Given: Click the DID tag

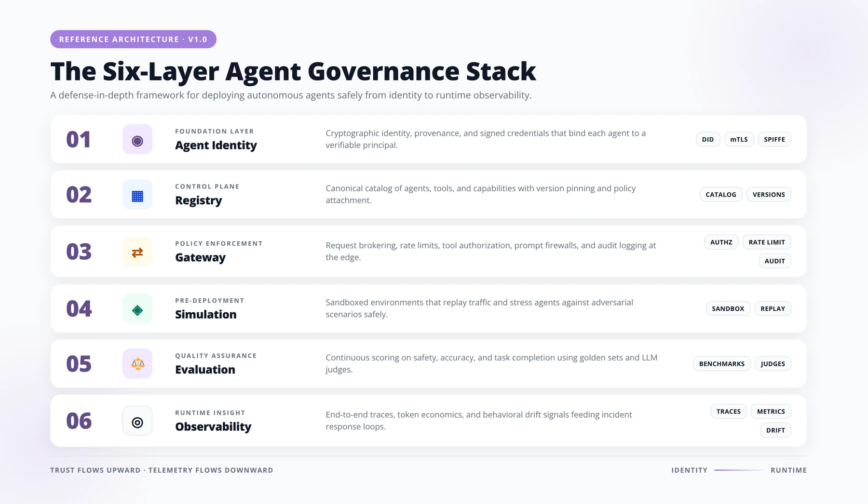Looking at the screenshot, I should point(708,140).
